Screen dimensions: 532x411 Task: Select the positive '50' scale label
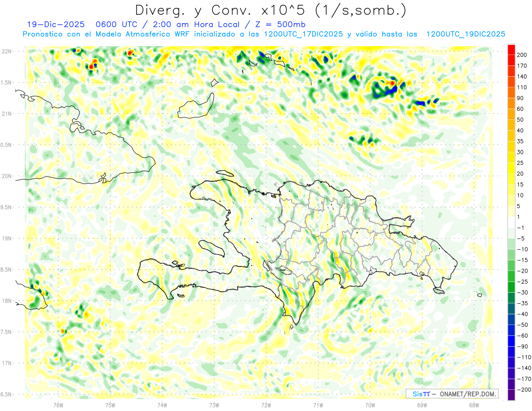tap(521, 120)
